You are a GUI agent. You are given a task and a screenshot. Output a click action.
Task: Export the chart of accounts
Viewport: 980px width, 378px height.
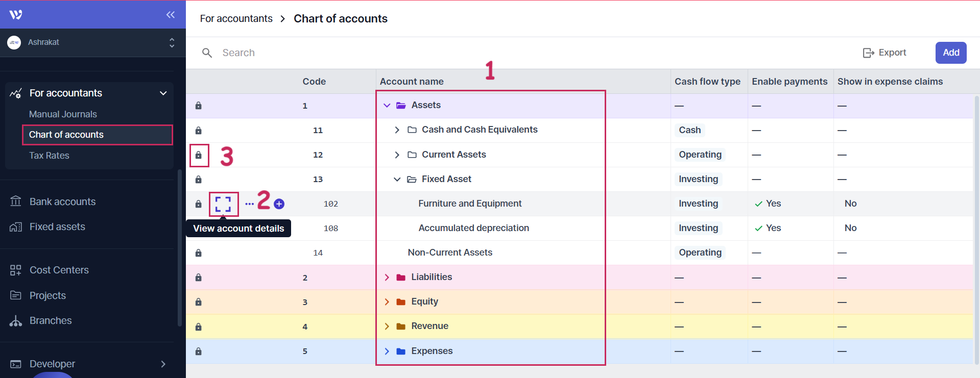click(x=885, y=53)
